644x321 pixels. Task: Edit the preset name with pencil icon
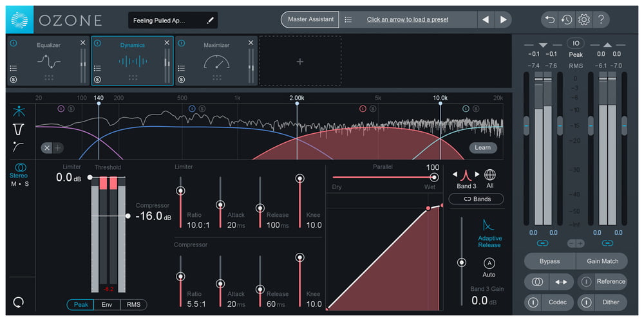(211, 20)
